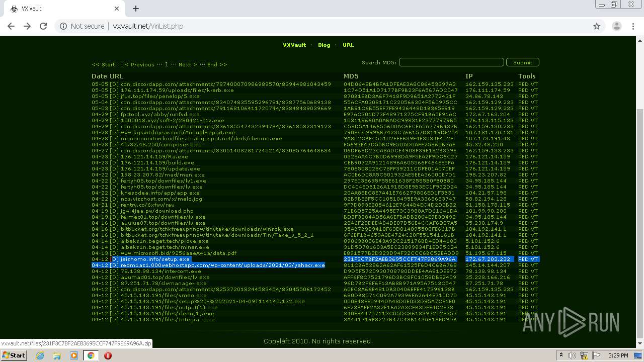Open the Windows Start menu

pyautogui.click(x=14, y=355)
